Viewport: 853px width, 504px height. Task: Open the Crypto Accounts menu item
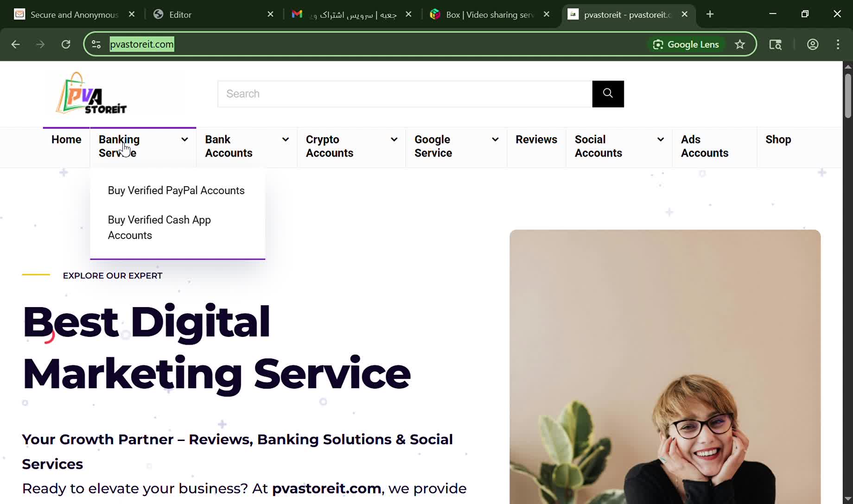point(330,146)
